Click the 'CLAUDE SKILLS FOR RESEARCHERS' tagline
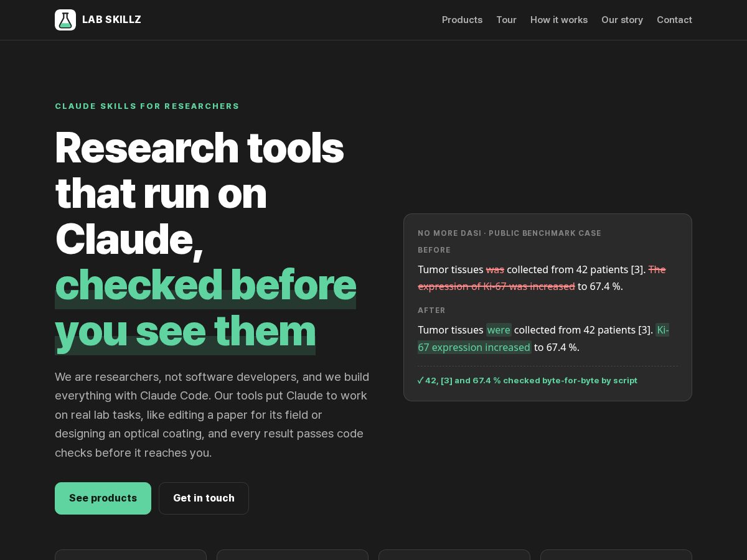 [x=147, y=106]
